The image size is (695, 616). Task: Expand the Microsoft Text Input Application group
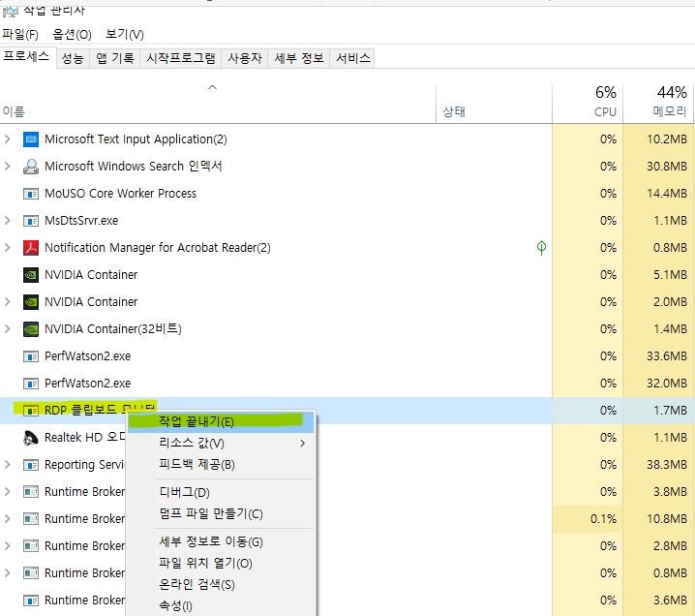click(x=8, y=139)
